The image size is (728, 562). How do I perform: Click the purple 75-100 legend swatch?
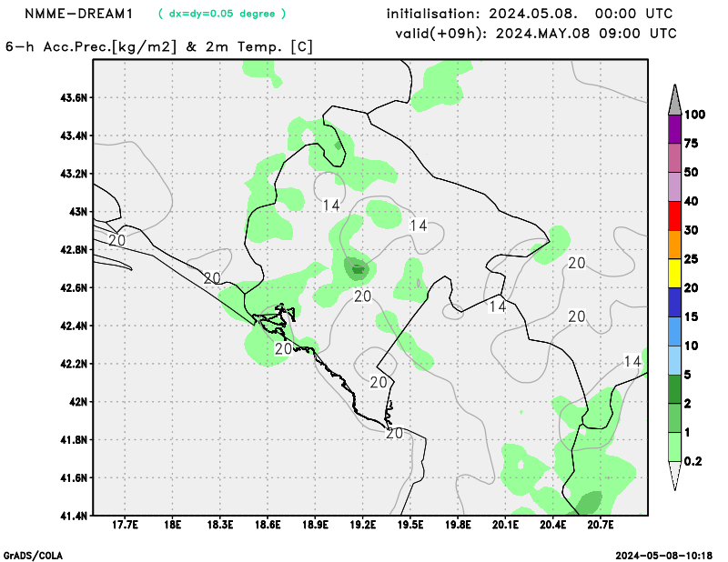(x=674, y=129)
